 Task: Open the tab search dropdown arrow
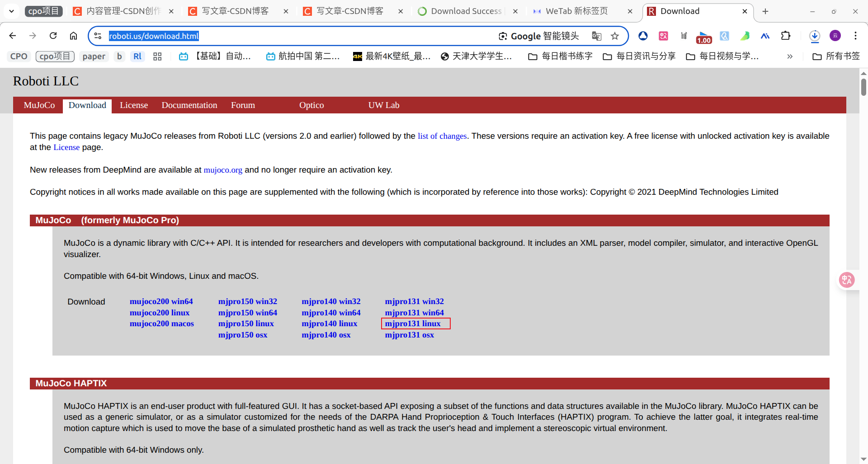click(11, 11)
